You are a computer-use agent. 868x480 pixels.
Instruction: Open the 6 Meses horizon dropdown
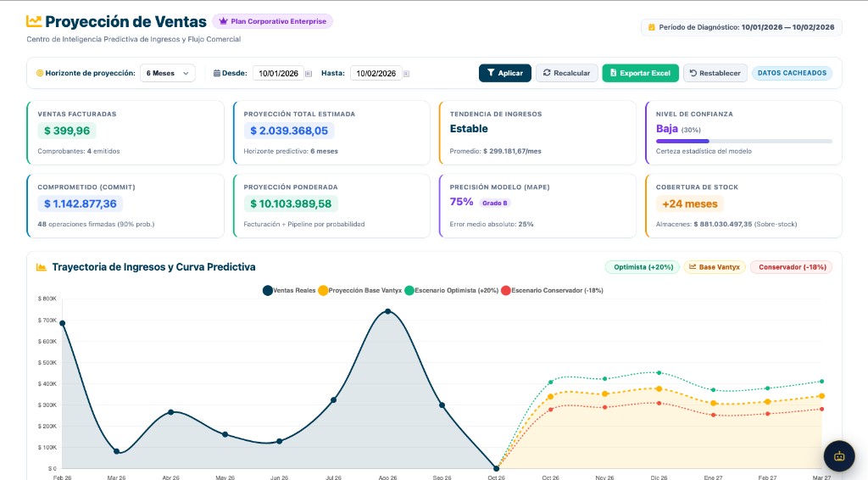[x=167, y=73]
